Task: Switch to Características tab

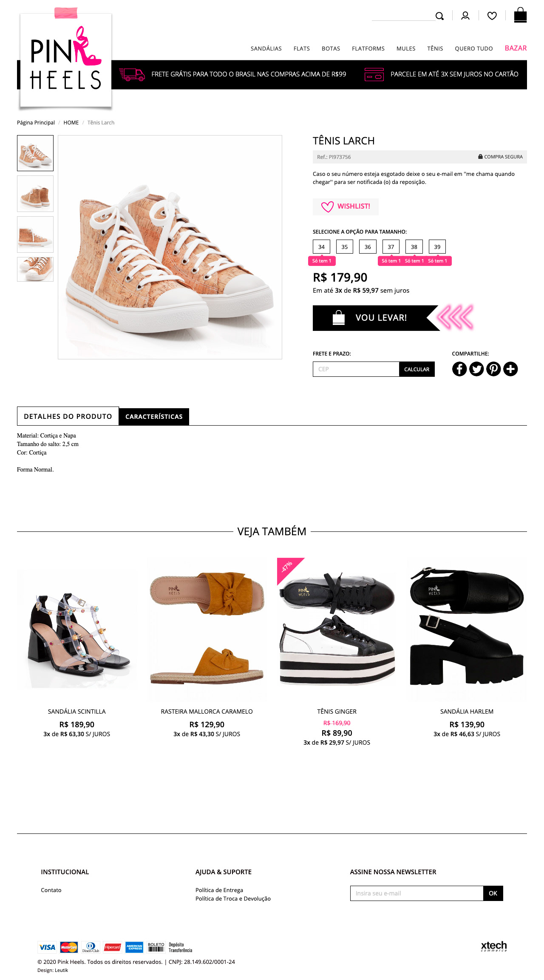Action: 154,416
